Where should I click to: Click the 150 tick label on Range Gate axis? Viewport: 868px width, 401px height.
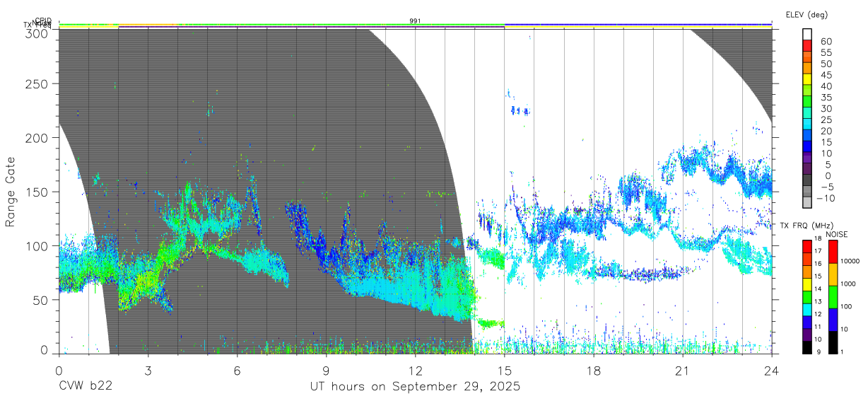[37, 192]
